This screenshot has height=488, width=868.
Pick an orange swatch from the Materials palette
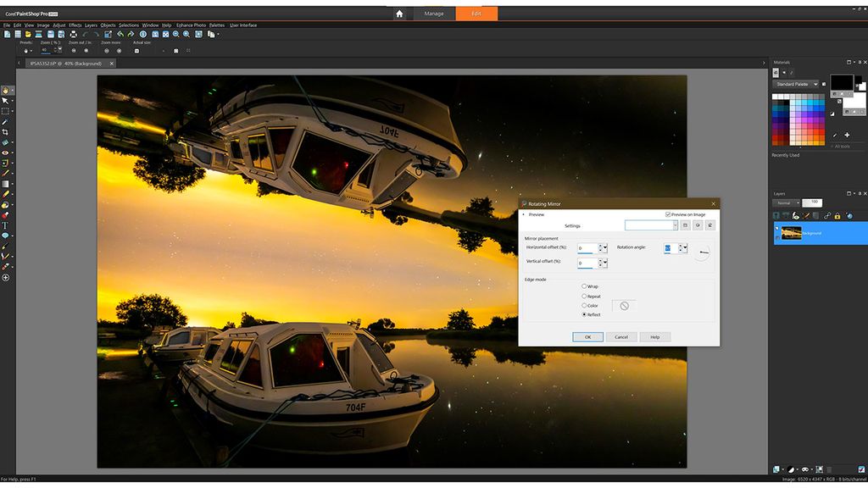[818, 138]
